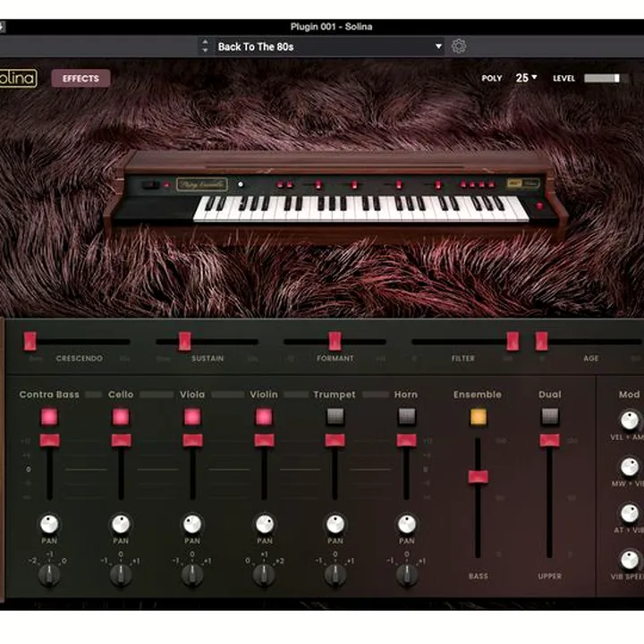Click the Mod MW vibrato knob
The height and width of the screenshot is (644, 644).
pyautogui.click(x=629, y=467)
